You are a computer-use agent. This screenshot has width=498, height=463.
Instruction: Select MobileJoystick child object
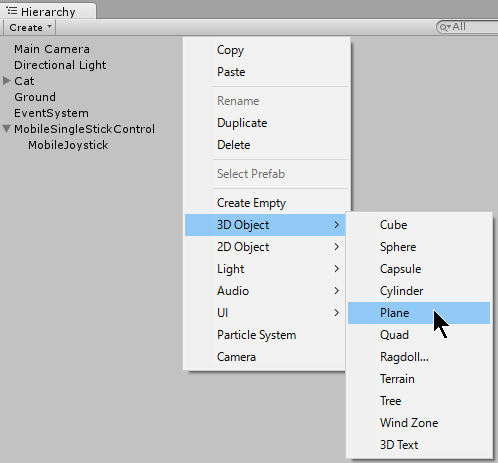tap(68, 145)
